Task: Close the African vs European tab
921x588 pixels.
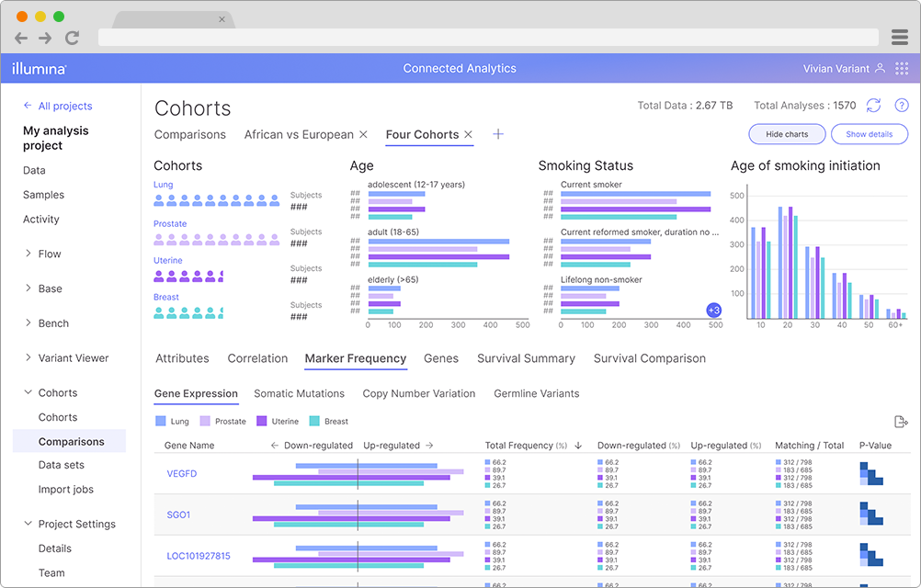Action: 363,134
